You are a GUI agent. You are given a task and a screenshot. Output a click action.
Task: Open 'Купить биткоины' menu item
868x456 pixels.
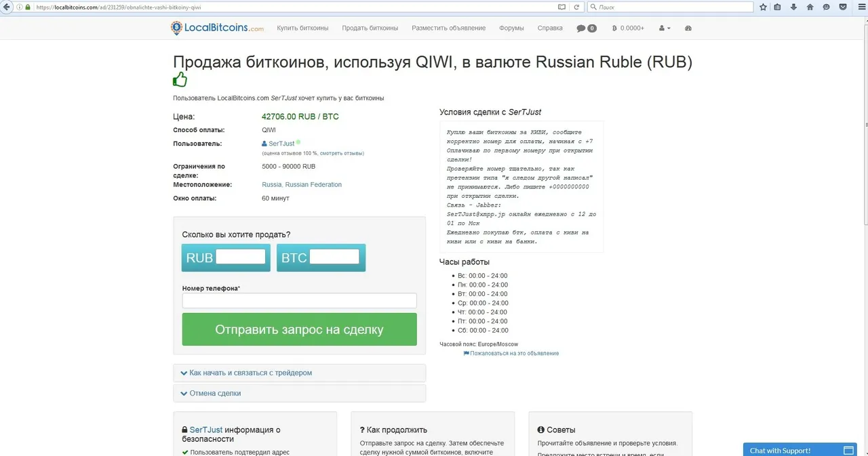(302, 28)
